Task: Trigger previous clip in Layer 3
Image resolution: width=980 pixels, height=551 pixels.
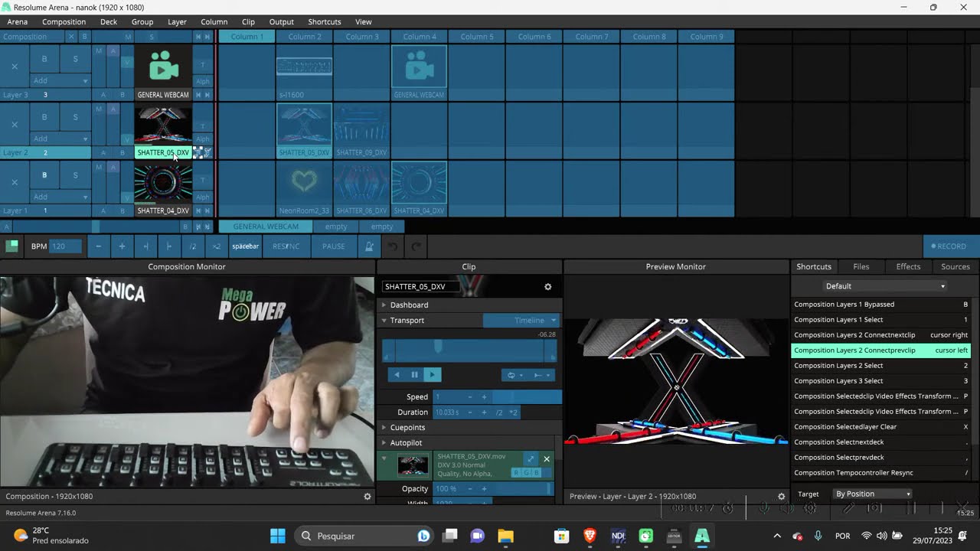Action: (x=198, y=95)
